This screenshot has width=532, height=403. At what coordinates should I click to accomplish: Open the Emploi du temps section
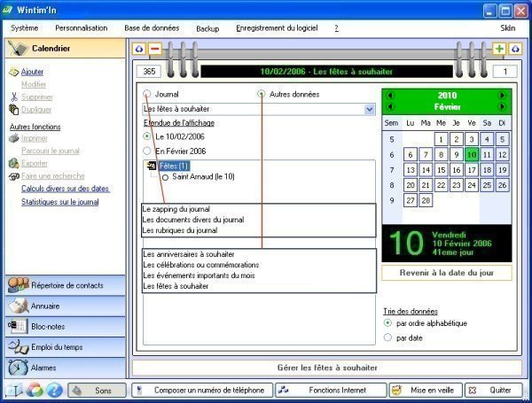pyautogui.click(x=65, y=346)
